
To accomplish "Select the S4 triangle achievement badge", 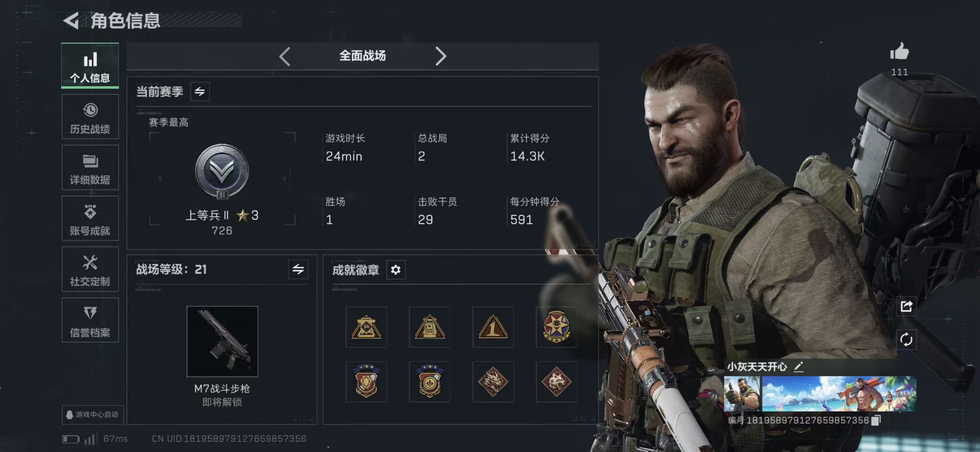I will pyautogui.click(x=366, y=327).
